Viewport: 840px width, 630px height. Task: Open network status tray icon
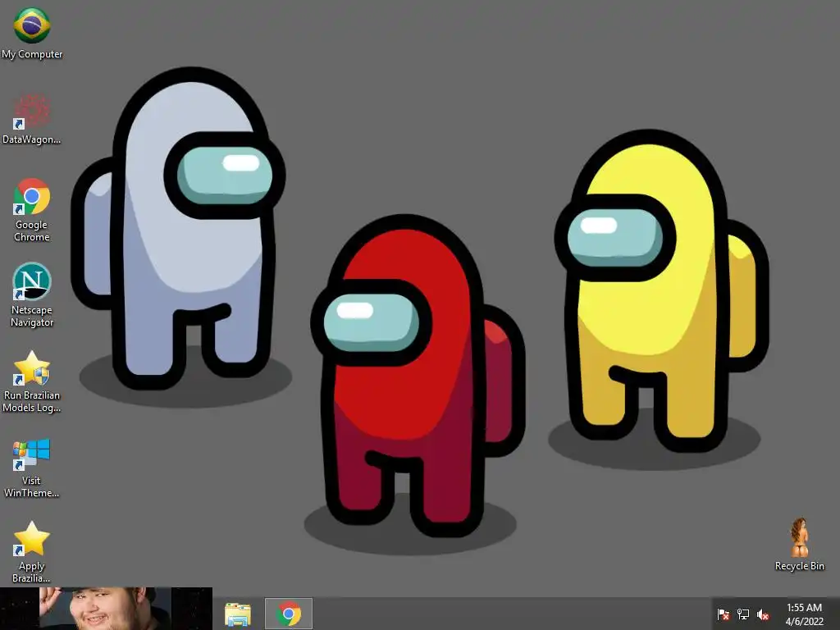point(743,614)
